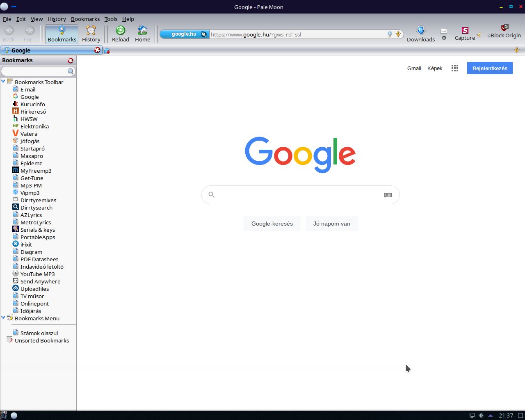Open the on-screen keyboard icon in search box
The height and width of the screenshot is (420, 525).
tap(388, 195)
